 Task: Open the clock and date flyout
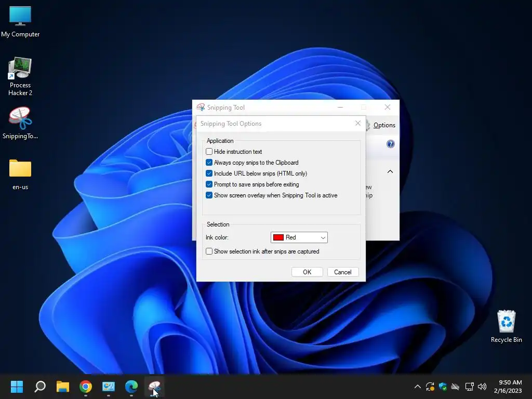[x=508, y=387]
